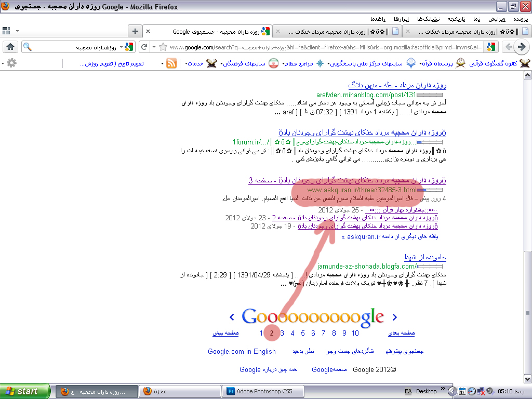This screenshot has width=532, height=399.
Task: Open the تاریخچه (History) menu
Action: 456,19
